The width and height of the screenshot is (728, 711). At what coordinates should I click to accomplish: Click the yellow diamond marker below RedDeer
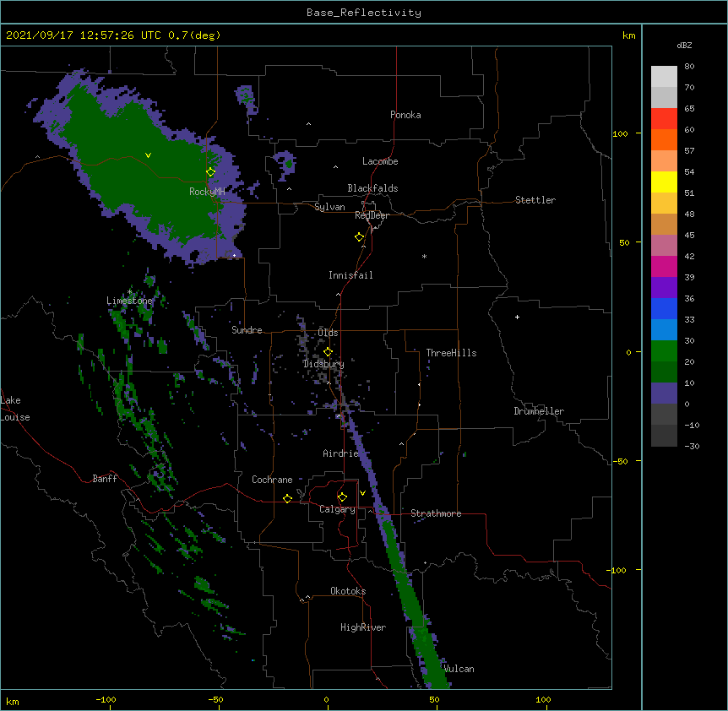pyautogui.click(x=359, y=237)
